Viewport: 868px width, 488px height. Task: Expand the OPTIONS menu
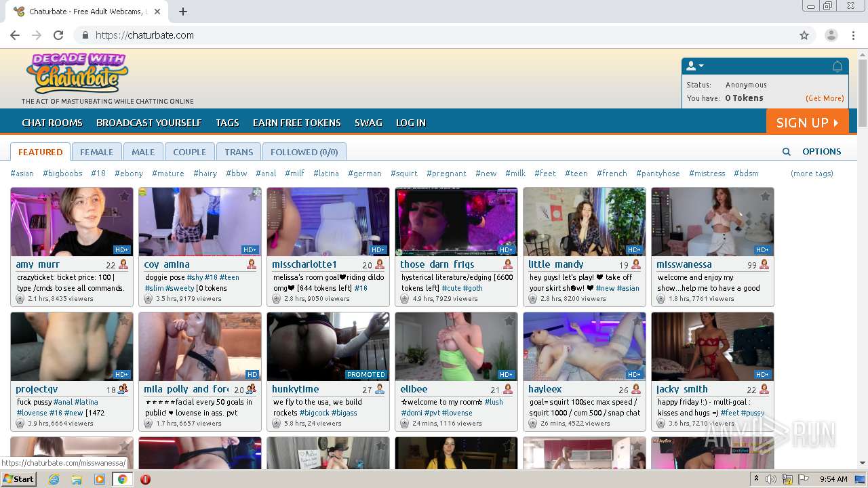(x=821, y=152)
